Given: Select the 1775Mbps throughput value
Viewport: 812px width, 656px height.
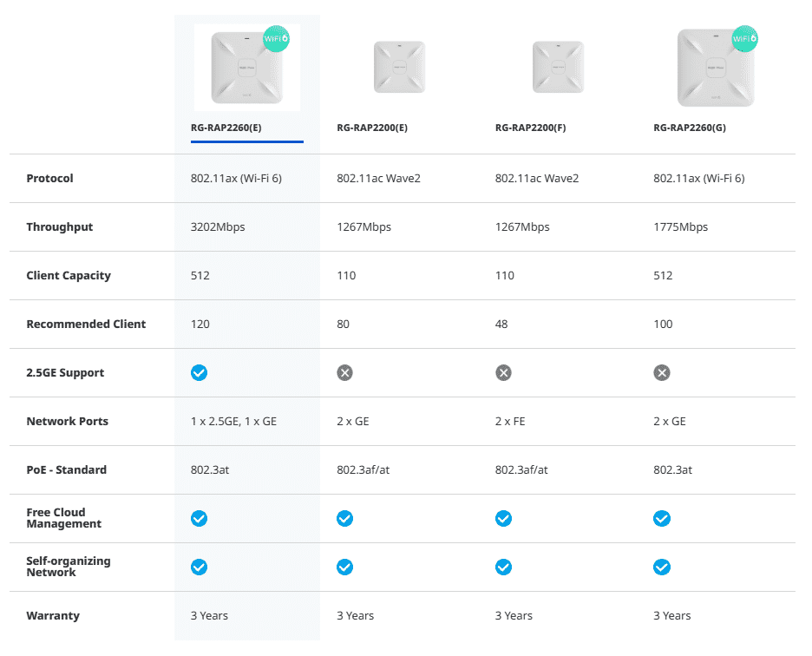Looking at the screenshot, I should pos(680,227).
